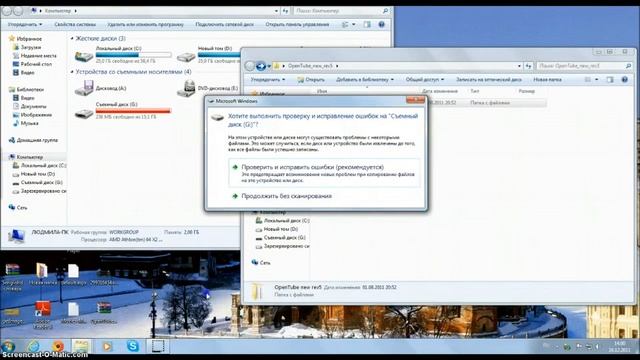640x360 pixels.
Task: Click Локальный диск (C:) usage bar in Computer window
Action: [133, 55]
